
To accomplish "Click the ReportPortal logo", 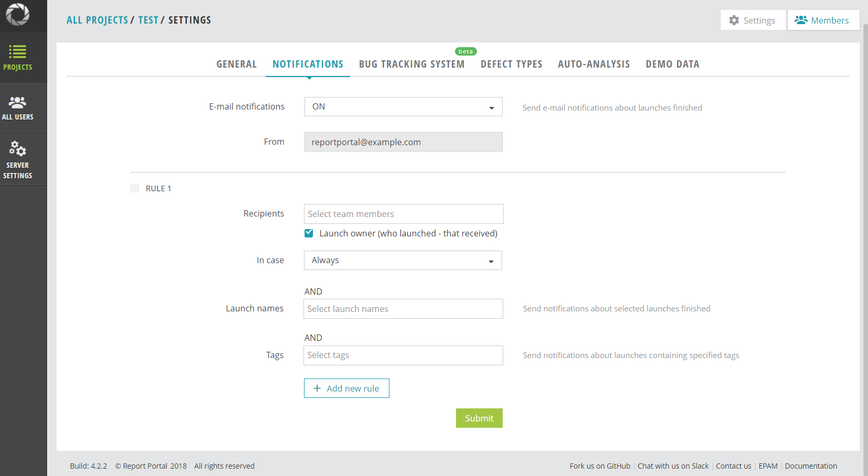I will point(18,15).
